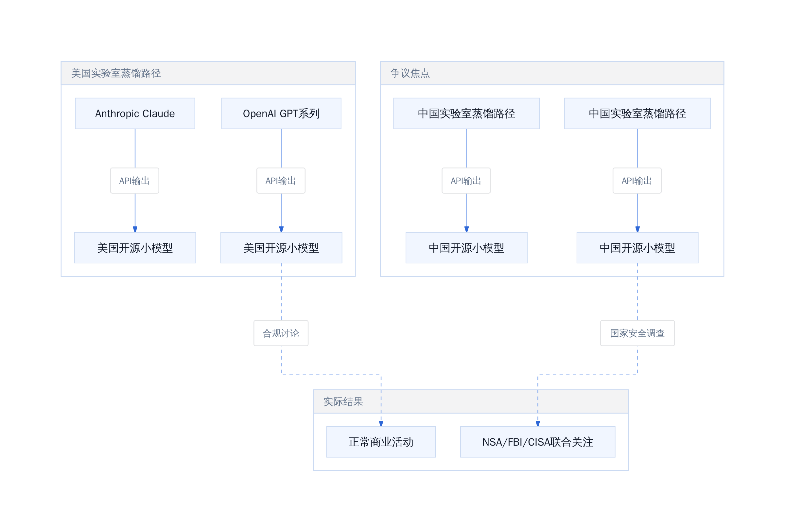Select 美国开源小模型 node linked to 合规讨论
Screen dimensions: 785x532
281,248
